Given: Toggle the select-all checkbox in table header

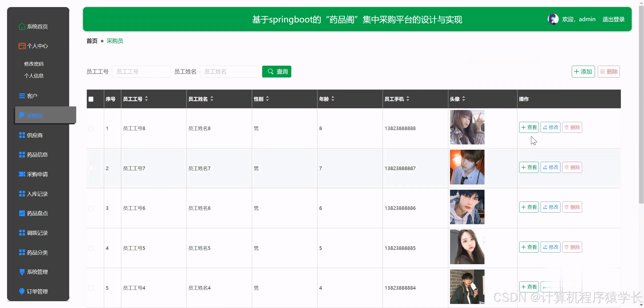Looking at the screenshot, I should point(91,99).
